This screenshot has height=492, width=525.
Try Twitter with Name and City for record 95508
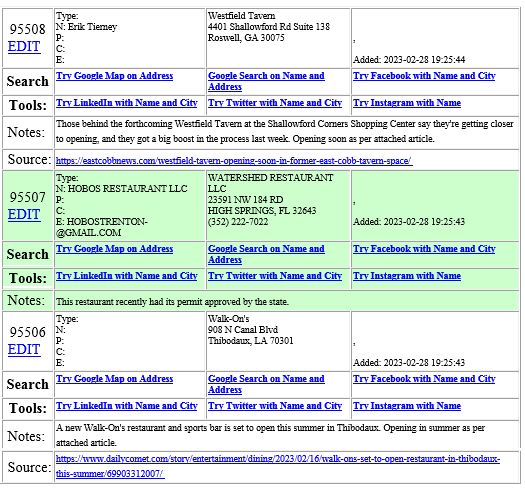(275, 102)
